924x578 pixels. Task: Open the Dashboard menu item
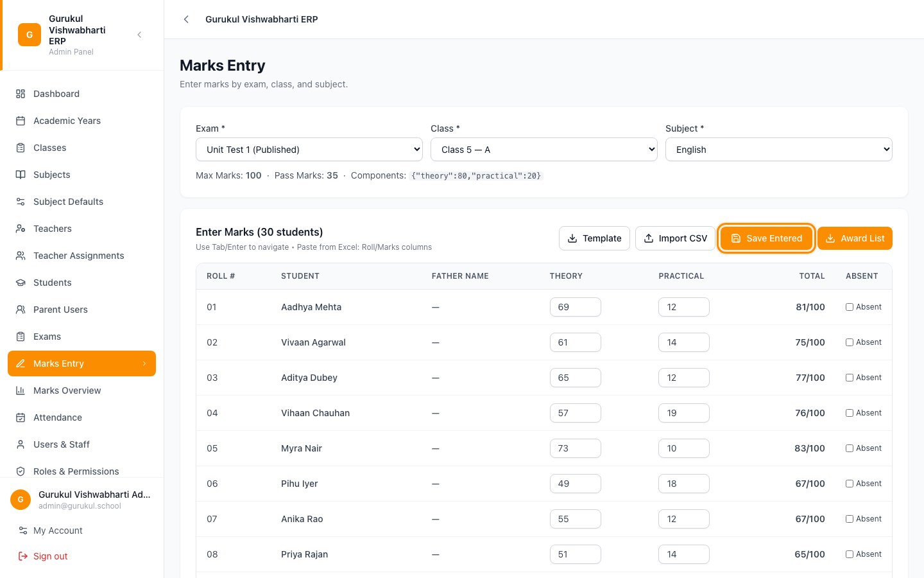coord(81,94)
